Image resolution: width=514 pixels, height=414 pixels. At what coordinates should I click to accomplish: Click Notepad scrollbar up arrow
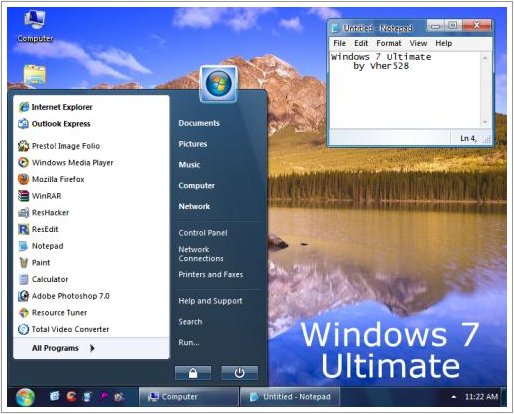485,58
